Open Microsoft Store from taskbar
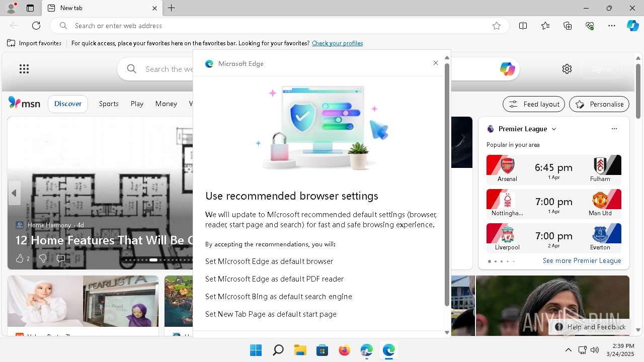The image size is (644, 362). (322, 350)
